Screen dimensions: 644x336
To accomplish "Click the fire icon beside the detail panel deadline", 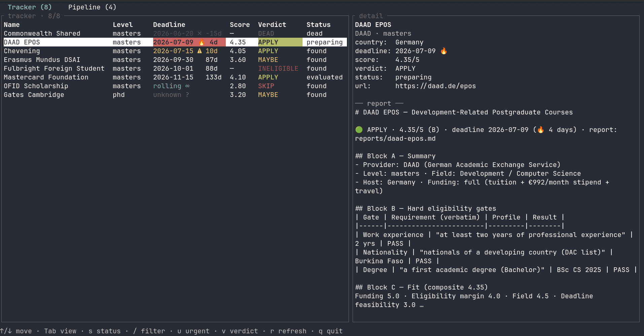I will 444,51.
